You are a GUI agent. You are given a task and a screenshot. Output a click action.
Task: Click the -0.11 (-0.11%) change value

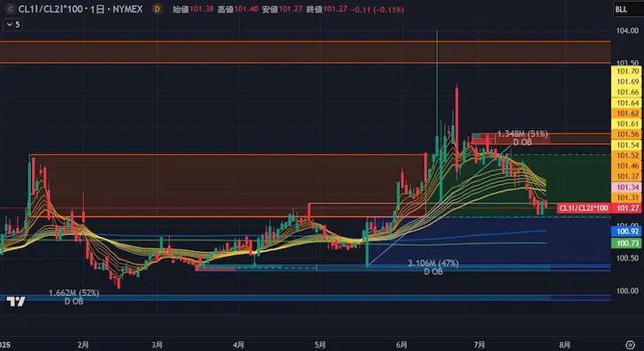point(378,10)
